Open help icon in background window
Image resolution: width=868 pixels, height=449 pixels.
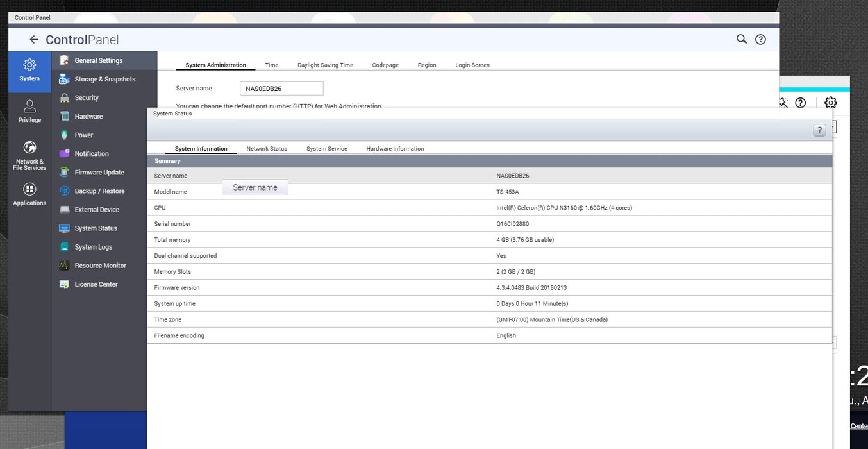click(x=800, y=103)
